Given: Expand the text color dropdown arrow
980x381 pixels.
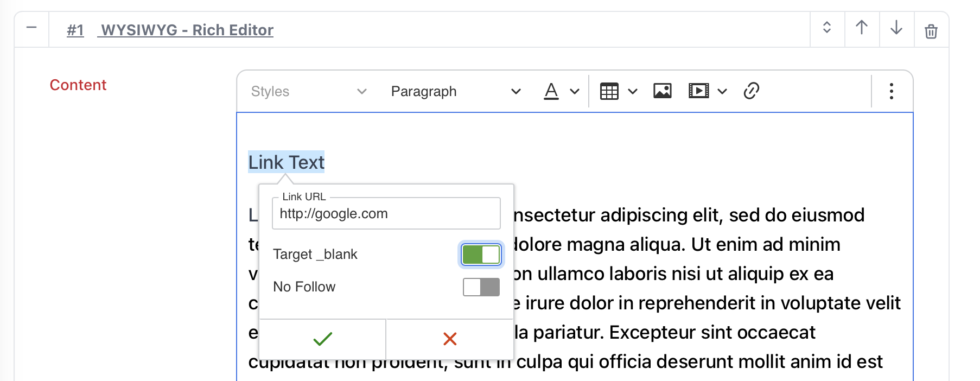Looking at the screenshot, I should point(575,92).
